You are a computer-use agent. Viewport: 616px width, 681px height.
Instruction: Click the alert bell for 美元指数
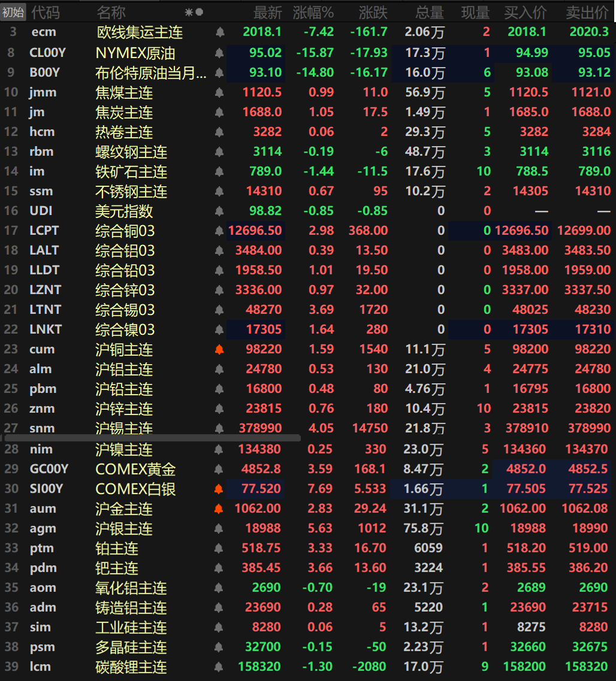[x=219, y=211]
